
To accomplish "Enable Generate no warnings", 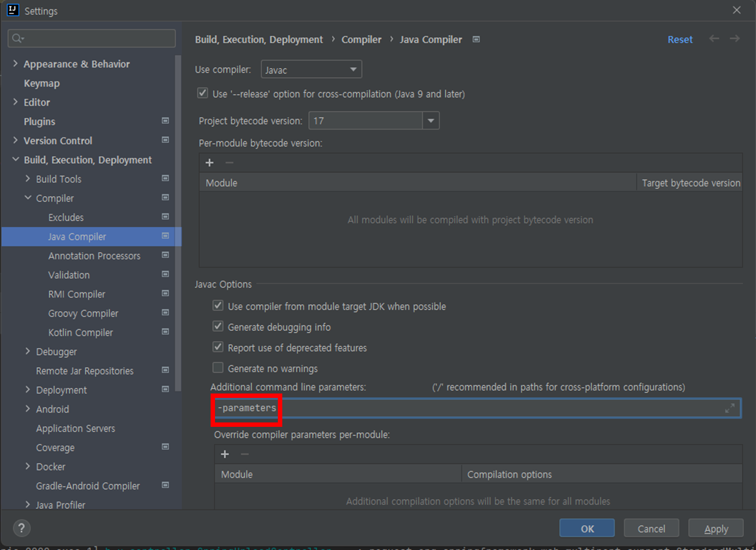I will pos(218,367).
